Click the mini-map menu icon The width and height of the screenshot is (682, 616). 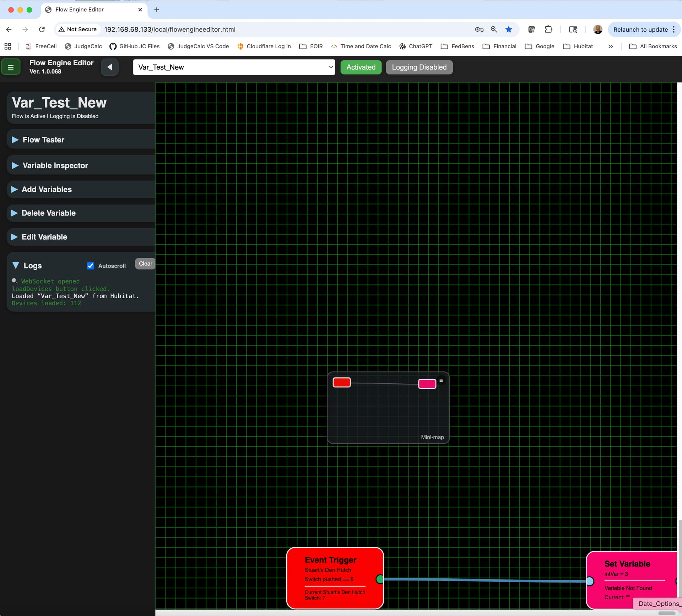pyautogui.click(x=441, y=381)
